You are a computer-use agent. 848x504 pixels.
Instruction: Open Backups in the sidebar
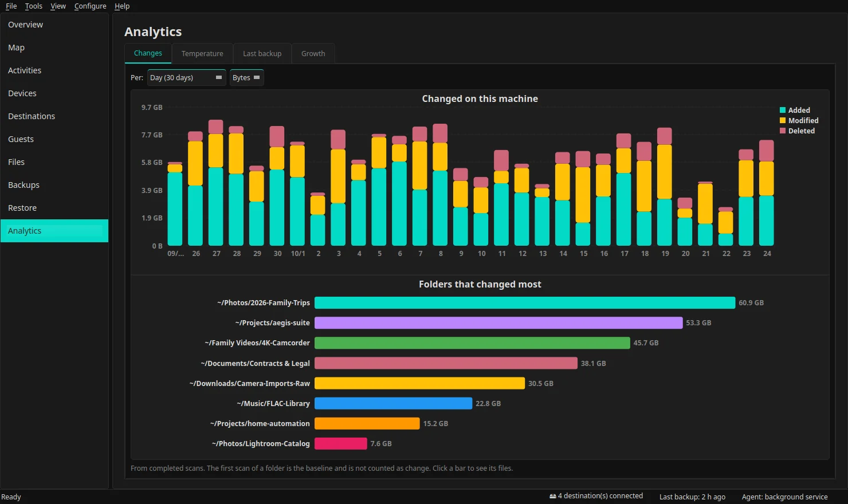click(x=54, y=185)
